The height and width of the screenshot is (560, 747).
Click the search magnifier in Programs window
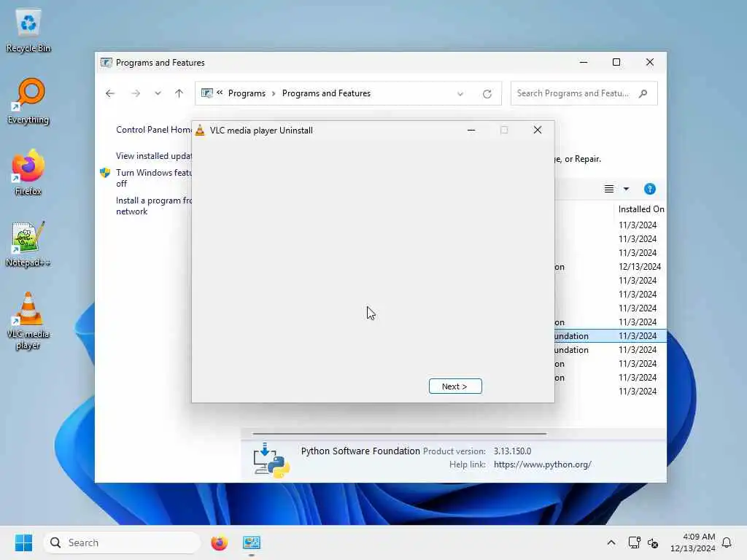coord(643,93)
